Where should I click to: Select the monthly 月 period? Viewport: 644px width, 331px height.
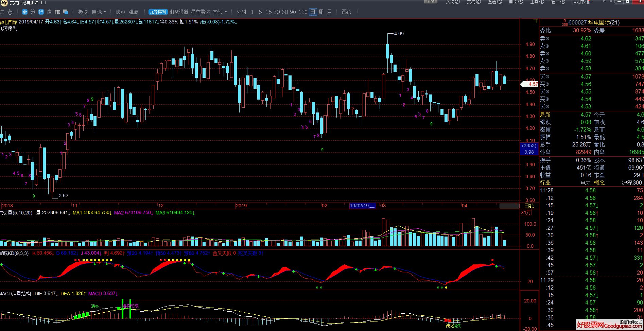[x=329, y=12]
